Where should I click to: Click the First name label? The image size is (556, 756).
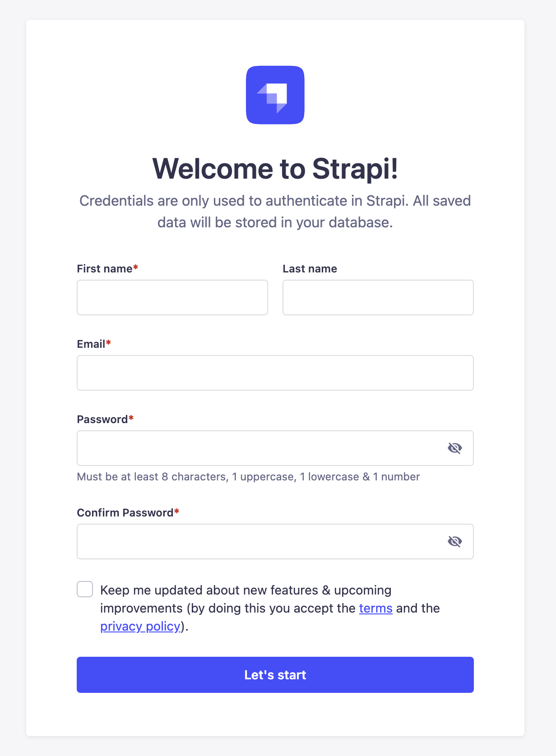point(105,269)
